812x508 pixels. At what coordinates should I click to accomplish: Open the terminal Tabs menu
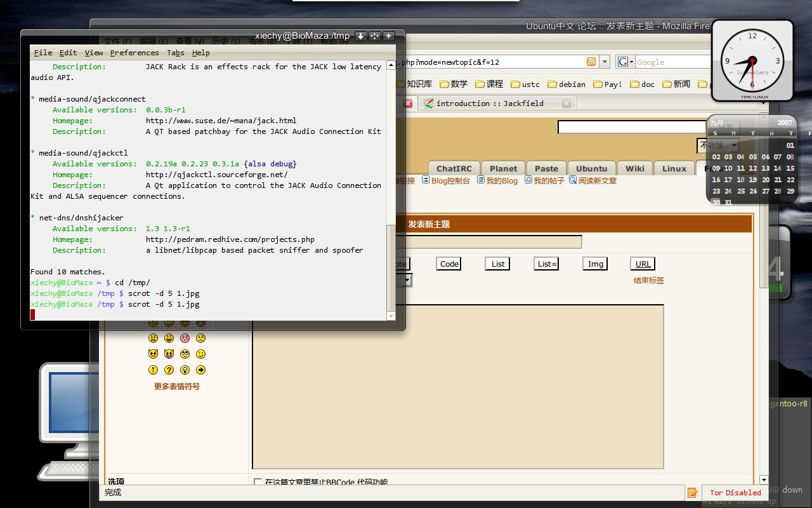176,53
